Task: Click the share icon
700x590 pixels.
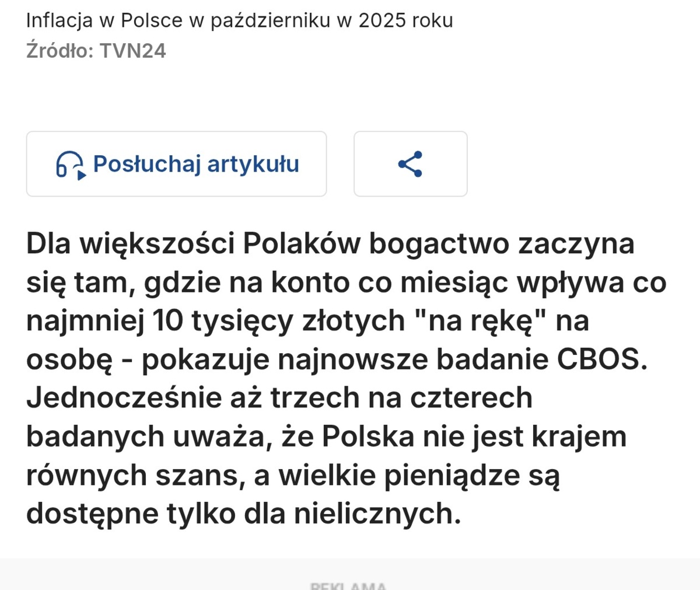Action: point(410,164)
